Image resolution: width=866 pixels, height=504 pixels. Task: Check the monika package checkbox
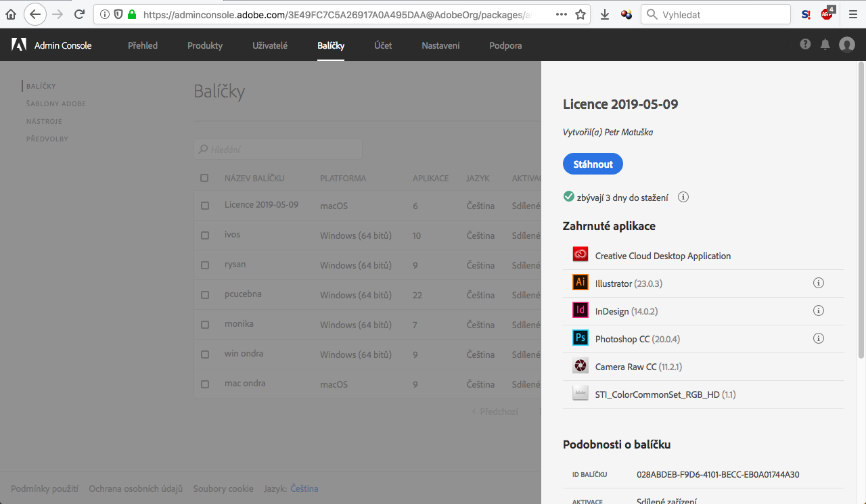pyautogui.click(x=204, y=325)
